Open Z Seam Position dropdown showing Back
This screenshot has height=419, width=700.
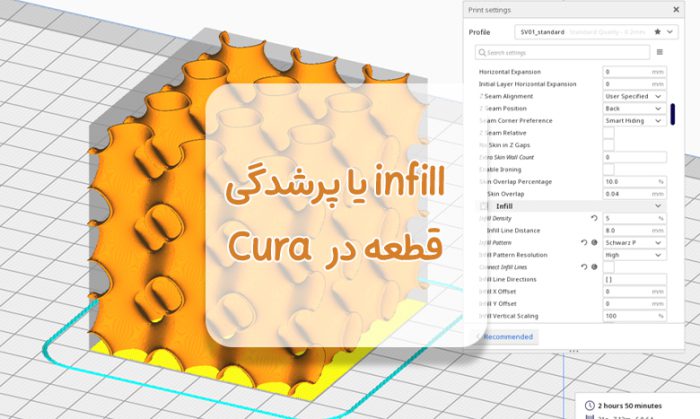[x=634, y=108]
